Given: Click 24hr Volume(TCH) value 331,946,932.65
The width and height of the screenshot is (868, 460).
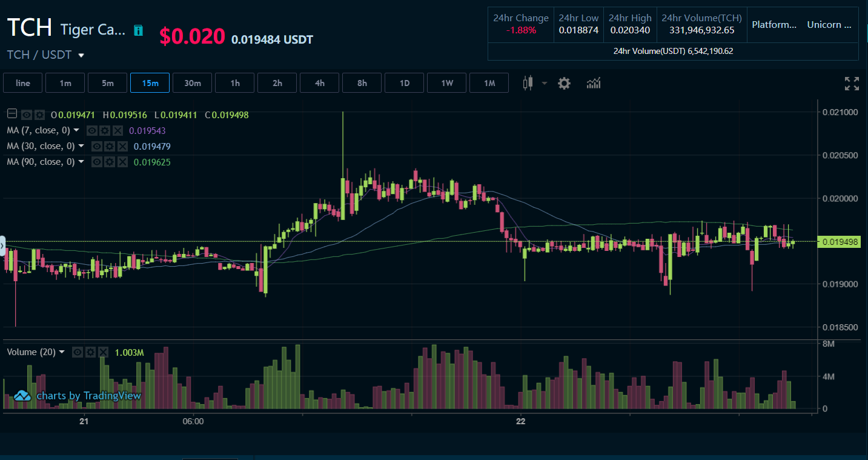Looking at the screenshot, I should 701,30.
